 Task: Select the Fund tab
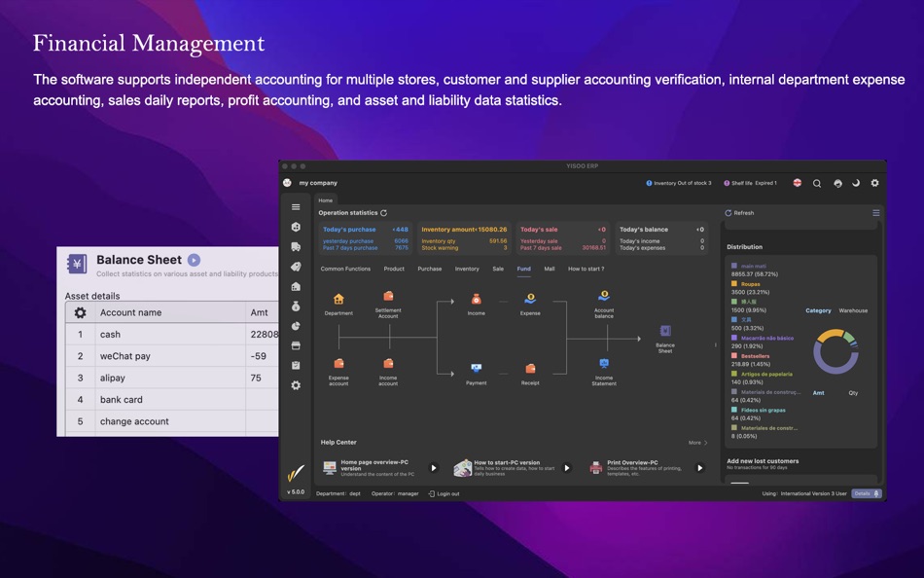pos(524,269)
